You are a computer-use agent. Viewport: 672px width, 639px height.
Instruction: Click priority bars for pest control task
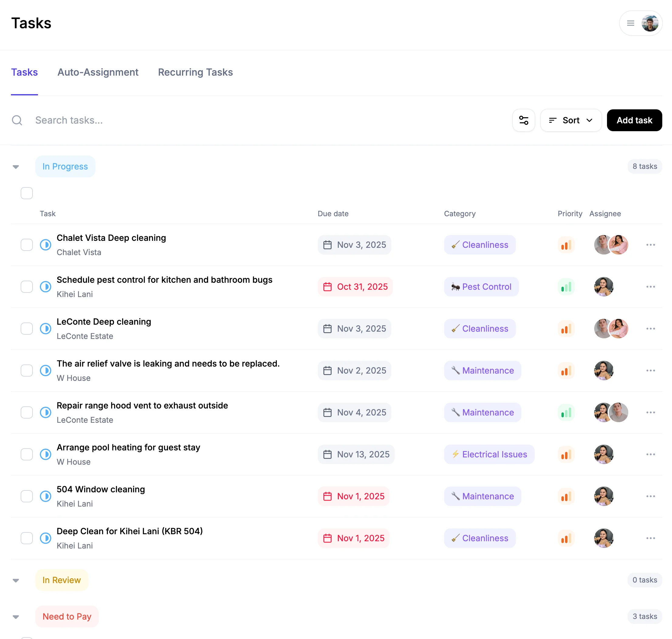566,287
